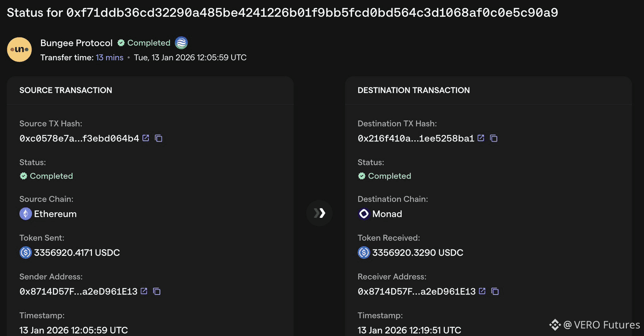Open Sender Address in block explorer
The width and height of the screenshot is (644, 336).
point(143,291)
